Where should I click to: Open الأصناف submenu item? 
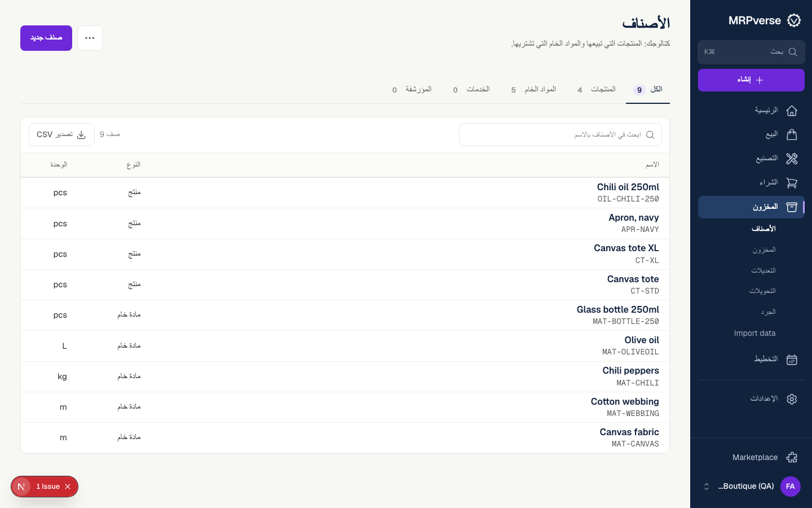764,229
